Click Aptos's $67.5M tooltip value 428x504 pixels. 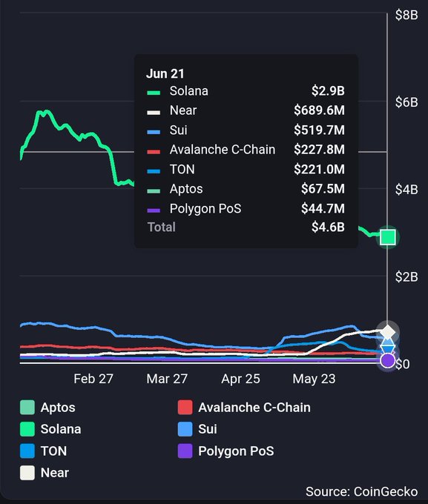point(323,189)
